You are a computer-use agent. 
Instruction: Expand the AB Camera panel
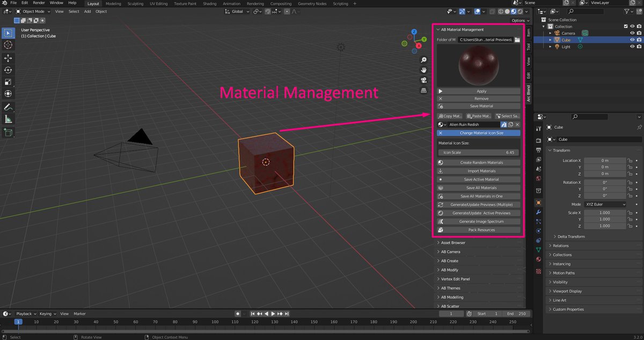point(478,252)
